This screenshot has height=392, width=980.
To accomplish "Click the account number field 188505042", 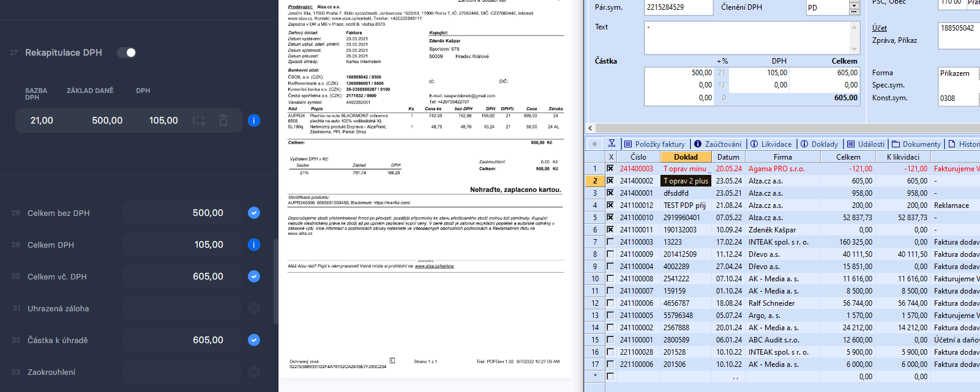I will point(959,35).
